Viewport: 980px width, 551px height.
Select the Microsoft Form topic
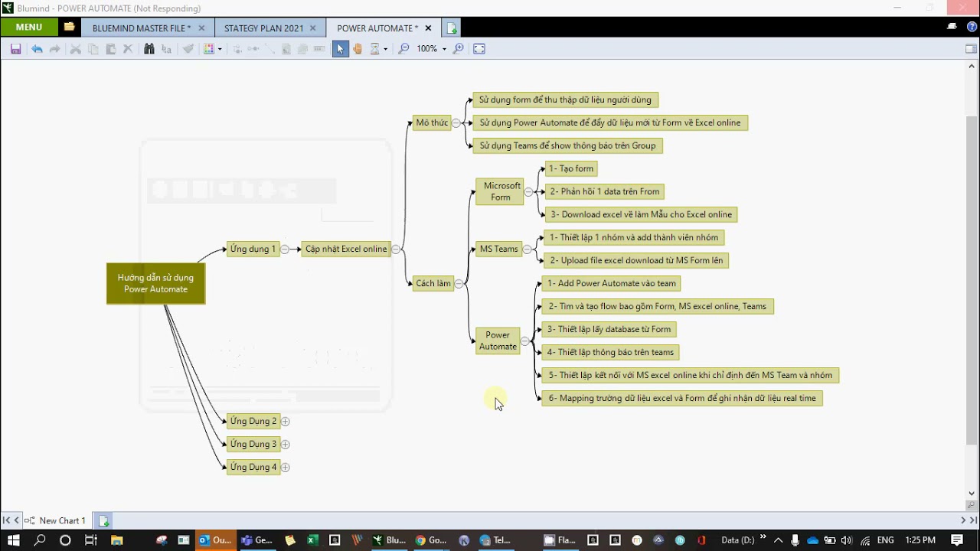tap(499, 191)
